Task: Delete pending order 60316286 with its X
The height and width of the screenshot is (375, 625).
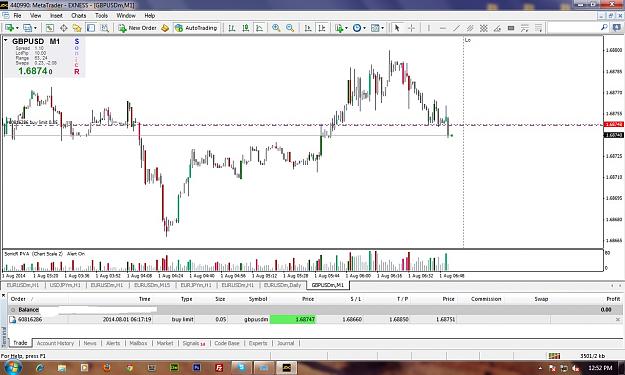Action: point(618,319)
